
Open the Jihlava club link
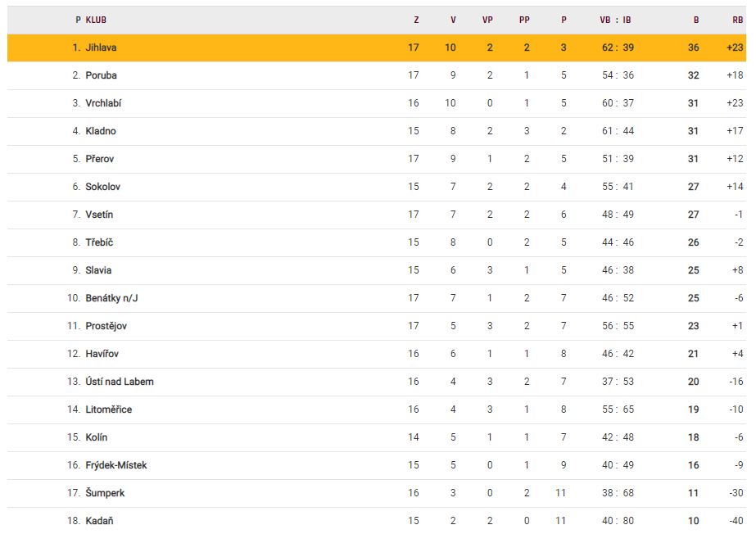(101, 48)
